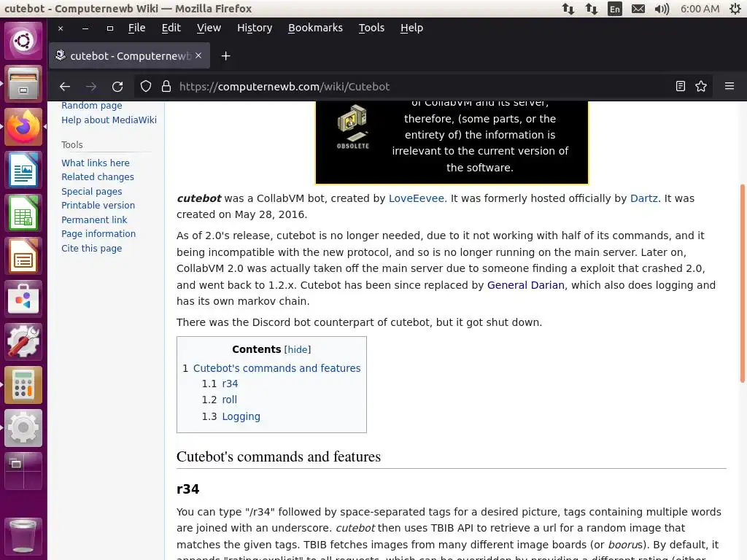This screenshot has height=560, width=747.
Task: Open session power gear menu
Action: pos(735,9)
